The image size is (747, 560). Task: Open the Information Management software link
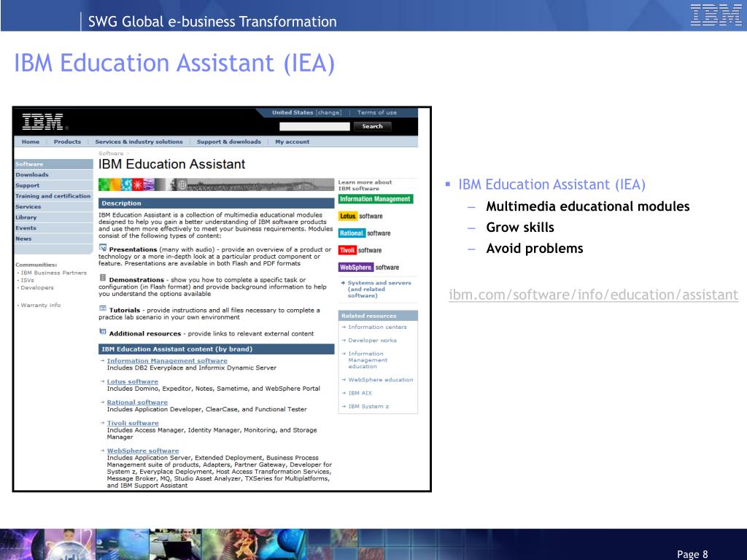pos(167,361)
